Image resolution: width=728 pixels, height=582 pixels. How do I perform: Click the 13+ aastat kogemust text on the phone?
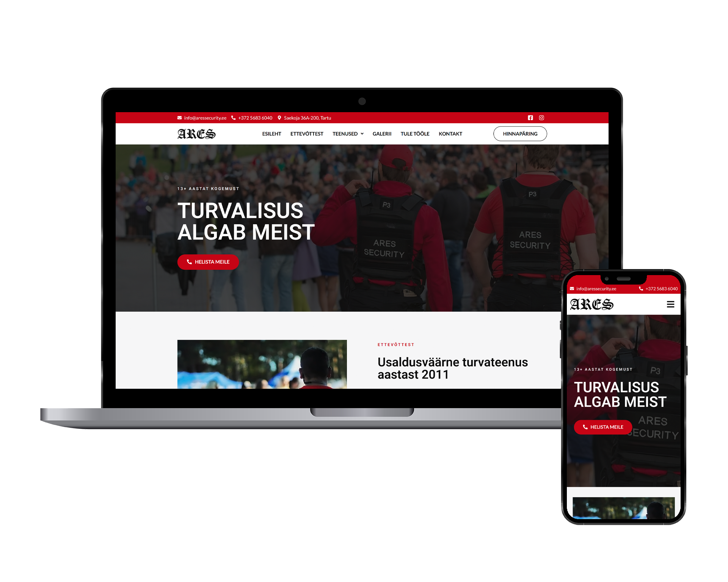[x=603, y=369]
